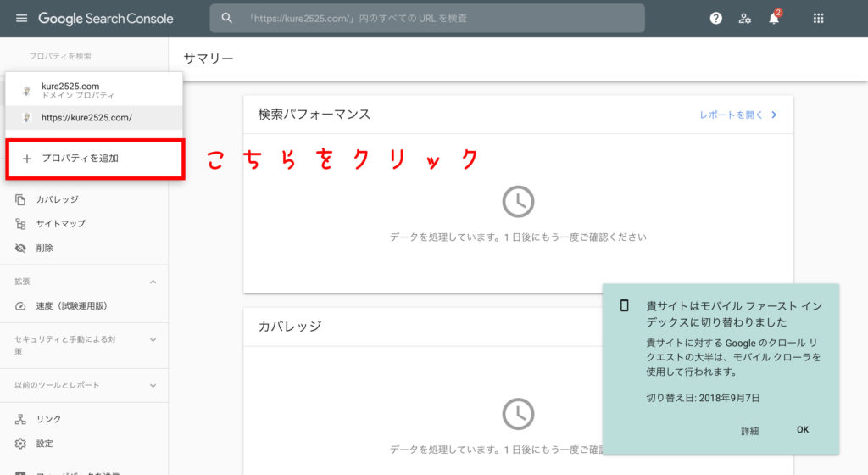This screenshot has width=868, height=475.
Task: Click the clock icon in 検索パフォーマンス card
Action: 518,202
